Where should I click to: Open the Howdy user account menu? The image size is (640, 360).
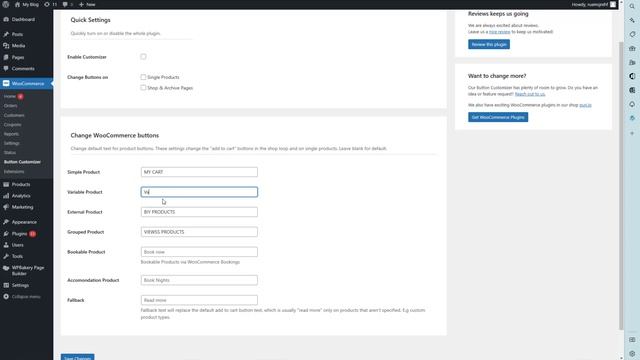click(x=593, y=4)
